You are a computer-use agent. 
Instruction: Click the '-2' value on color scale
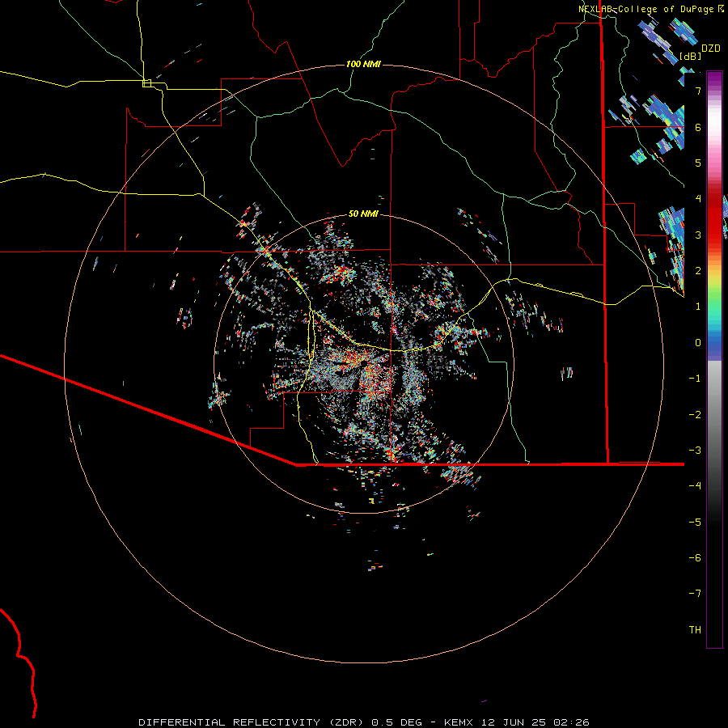click(x=695, y=415)
